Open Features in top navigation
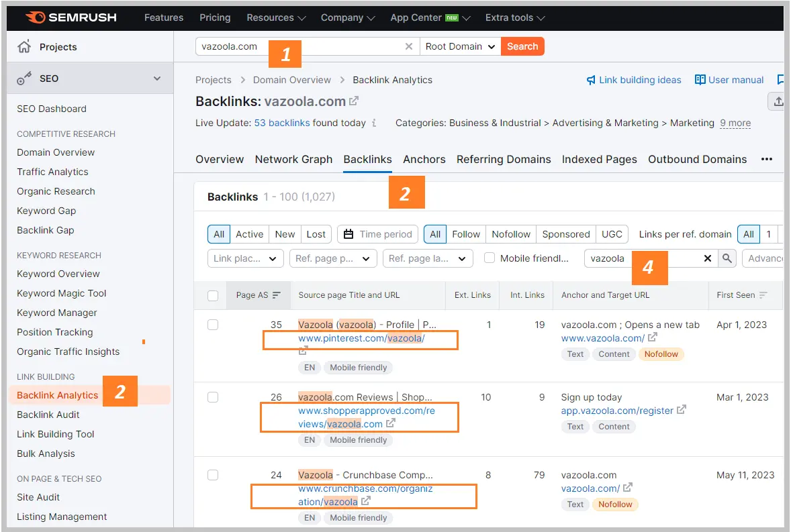791x532 pixels. point(164,17)
